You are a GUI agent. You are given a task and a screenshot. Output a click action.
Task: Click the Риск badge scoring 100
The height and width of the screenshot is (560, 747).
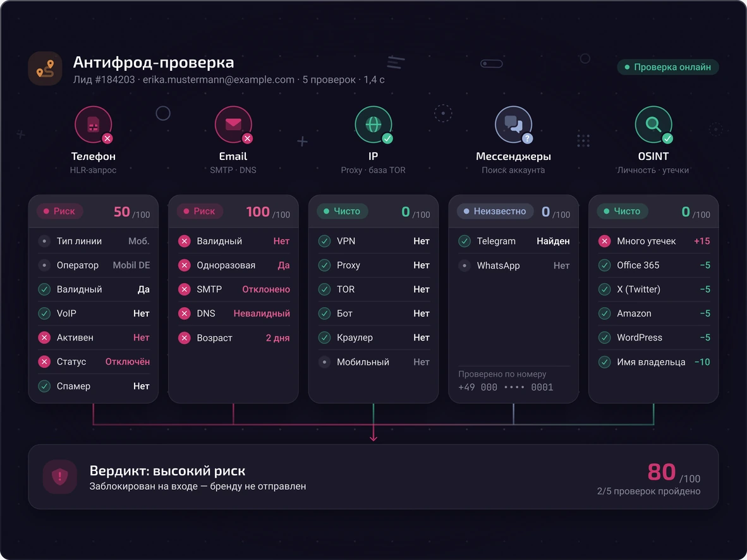coord(200,211)
